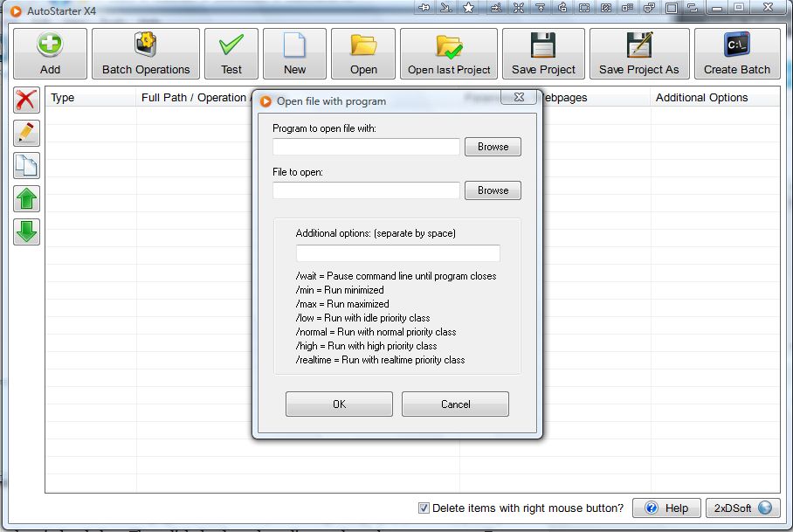
Task: Close Open file with program dialog
Action: click(519, 97)
